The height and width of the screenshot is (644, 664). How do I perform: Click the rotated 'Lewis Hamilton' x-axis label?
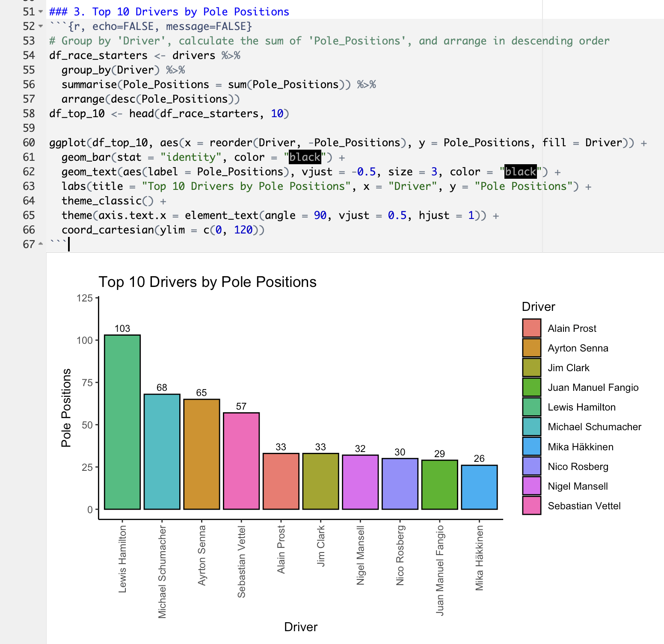122,559
